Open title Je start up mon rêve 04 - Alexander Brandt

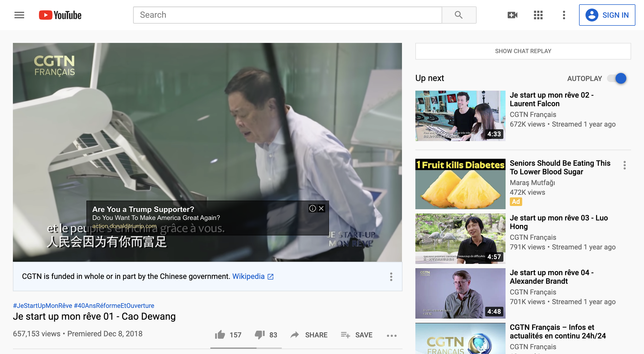coord(552,277)
